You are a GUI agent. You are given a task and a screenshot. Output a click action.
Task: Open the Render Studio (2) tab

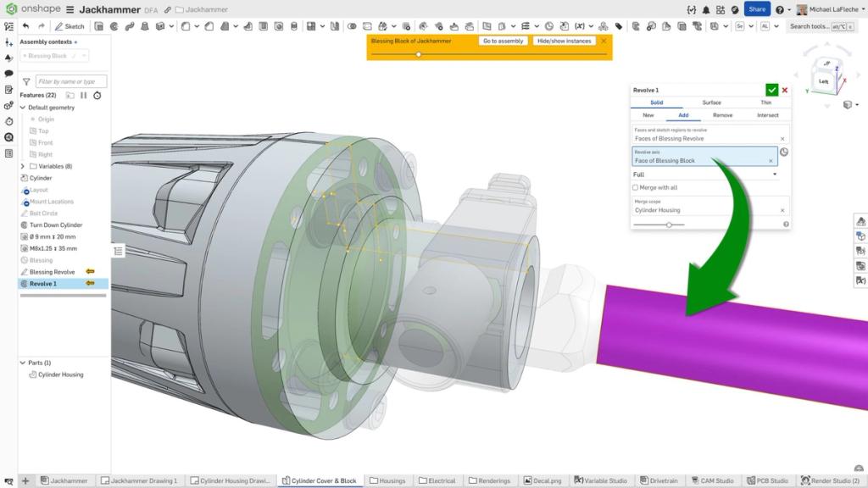click(x=832, y=480)
